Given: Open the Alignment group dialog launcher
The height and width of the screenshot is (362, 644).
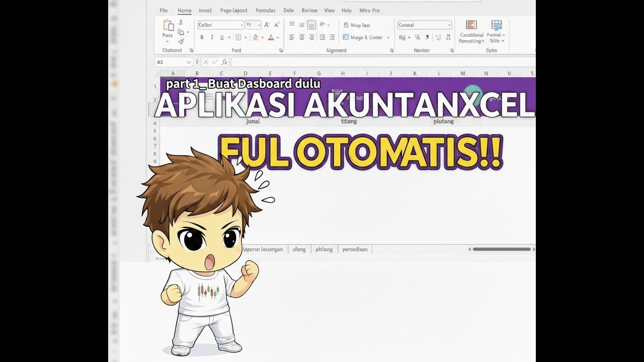Looking at the screenshot, I should click(391, 50).
